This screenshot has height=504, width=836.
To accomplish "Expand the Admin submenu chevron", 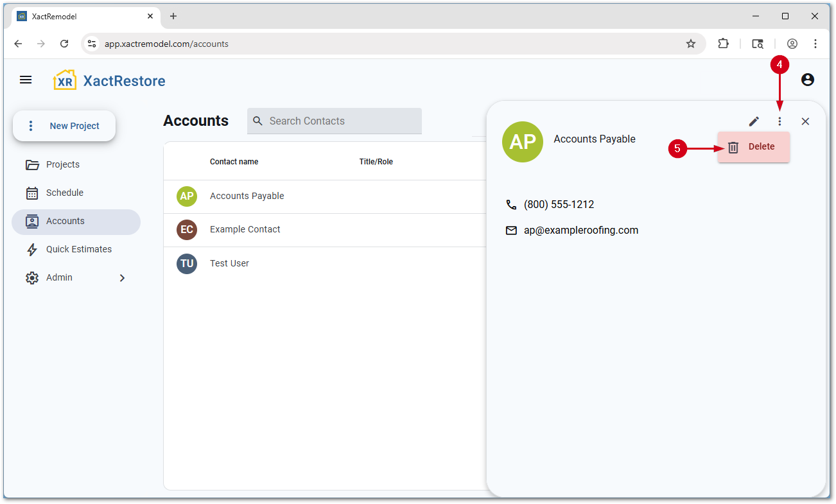I will click(122, 278).
